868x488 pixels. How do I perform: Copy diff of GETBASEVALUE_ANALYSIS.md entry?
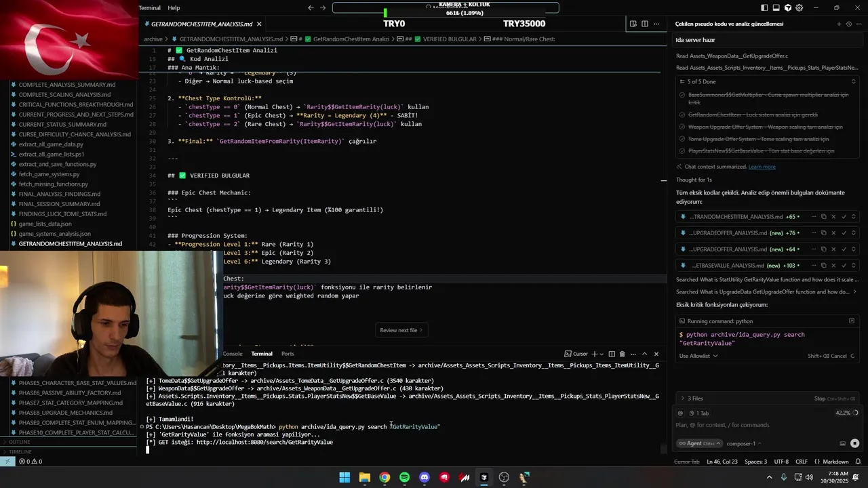(824, 266)
